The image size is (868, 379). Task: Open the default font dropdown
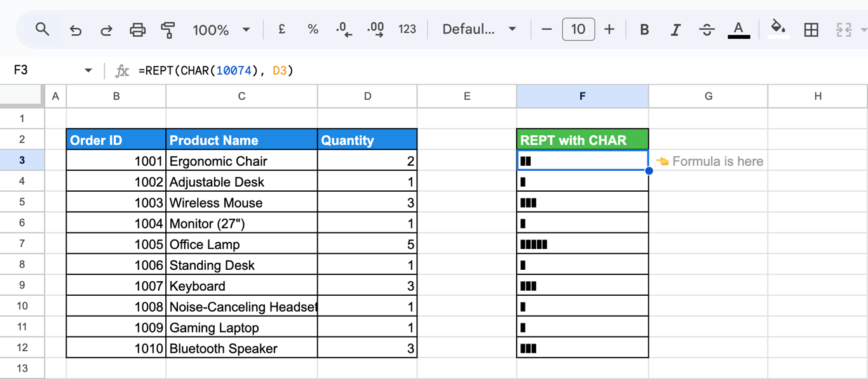coord(479,29)
